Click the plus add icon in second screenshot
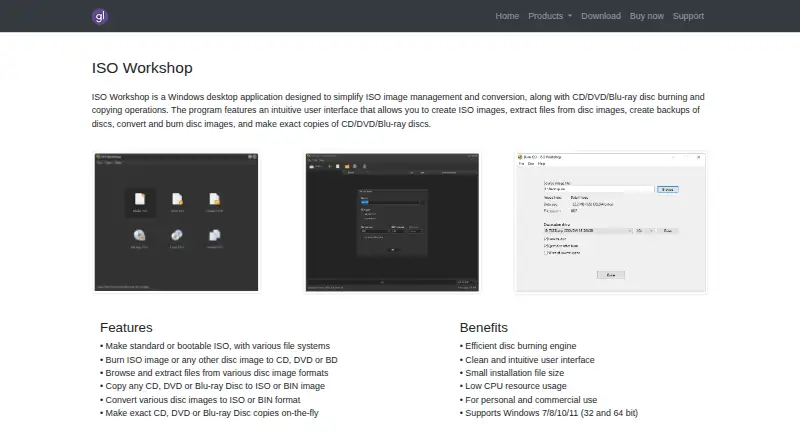Image resolution: width=800 pixels, height=440 pixels. (x=330, y=166)
